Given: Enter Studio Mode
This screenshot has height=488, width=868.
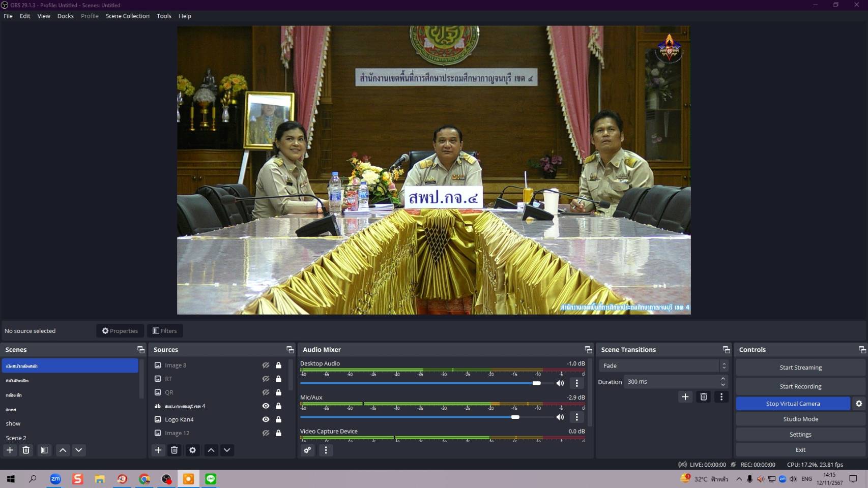Looking at the screenshot, I should coord(800,419).
